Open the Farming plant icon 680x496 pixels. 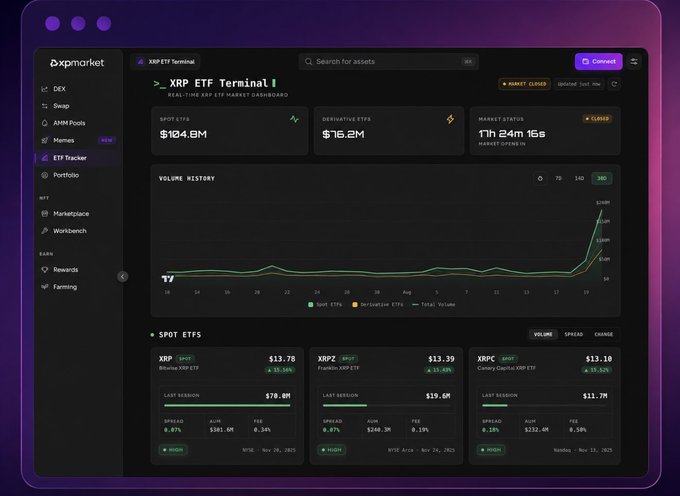tap(44, 287)
